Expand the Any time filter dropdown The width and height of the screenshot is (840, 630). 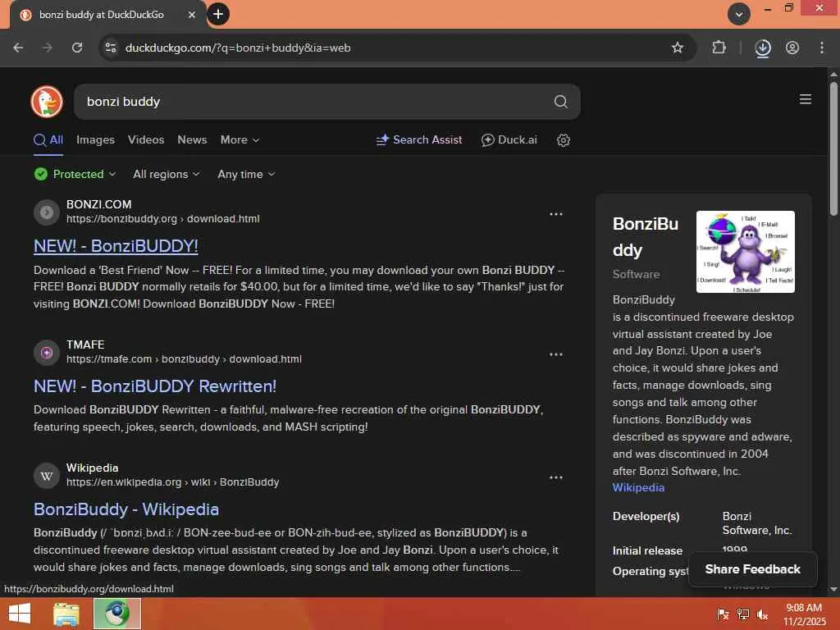click(x=246, y=174)
